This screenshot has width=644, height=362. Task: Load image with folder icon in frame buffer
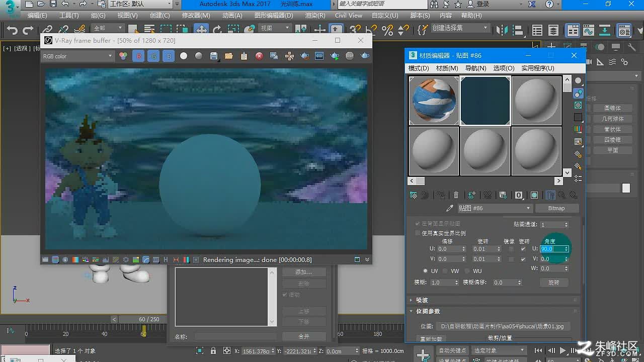coord(229,56)
